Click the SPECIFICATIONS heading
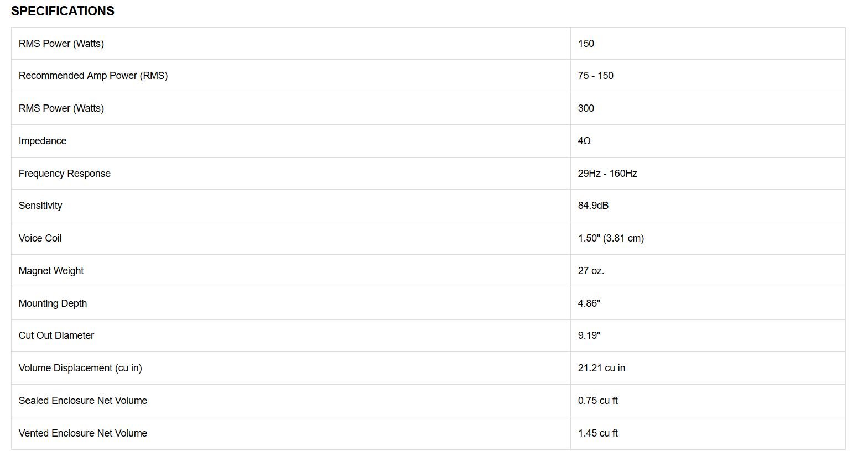The width and height of the screenshot is (868, 462). (63, 11)
